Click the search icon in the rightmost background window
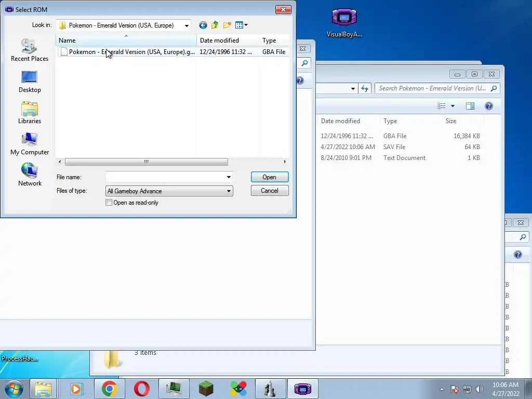The image size is (532, 399). coord(523,237)
